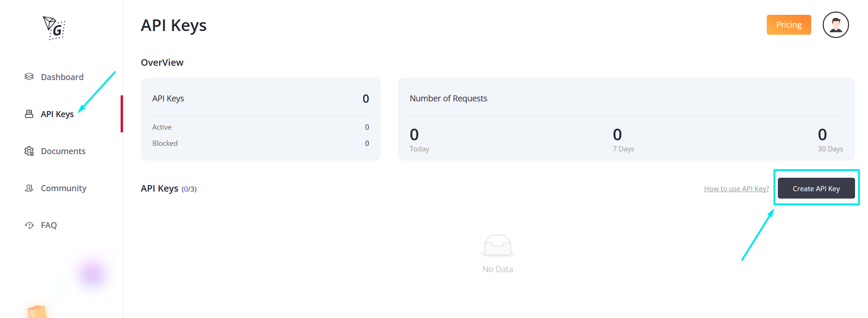Click the TronGrid logo icon
The width and height of the screenshot is (868, 318).
[x=54, y=28]
